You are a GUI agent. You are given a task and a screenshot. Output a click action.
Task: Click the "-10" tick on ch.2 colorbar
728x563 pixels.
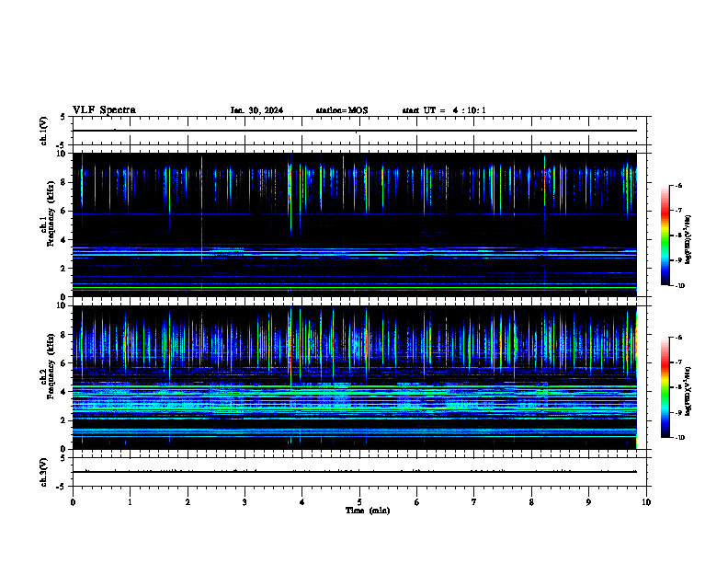[x=679, y=437]
